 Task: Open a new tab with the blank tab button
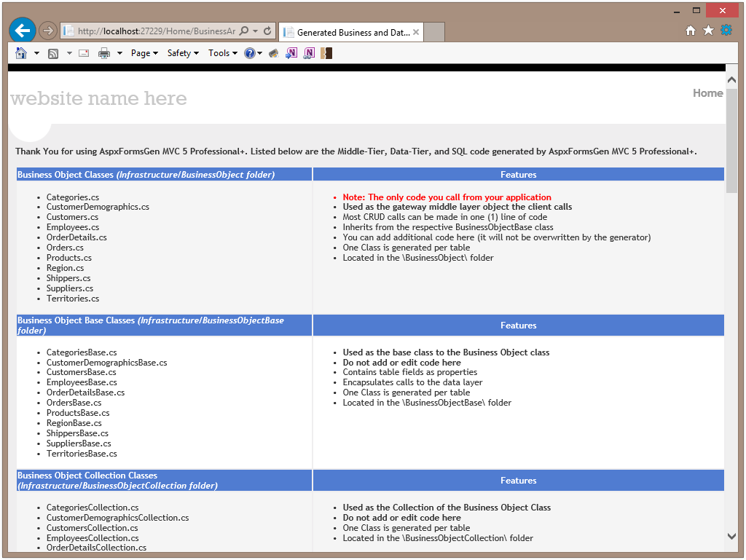[434, 32]
